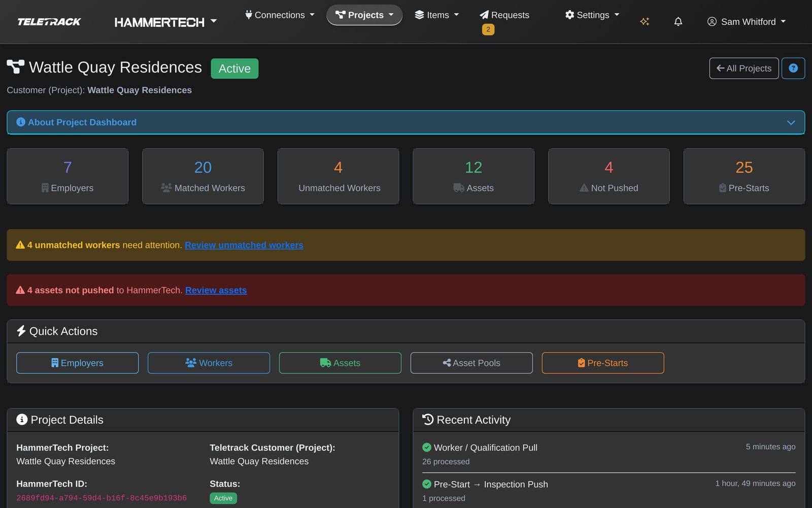Click the Active status badge beside project title
Image resolution: width=812 pixels, height=508 pixels.
point(234,69)
